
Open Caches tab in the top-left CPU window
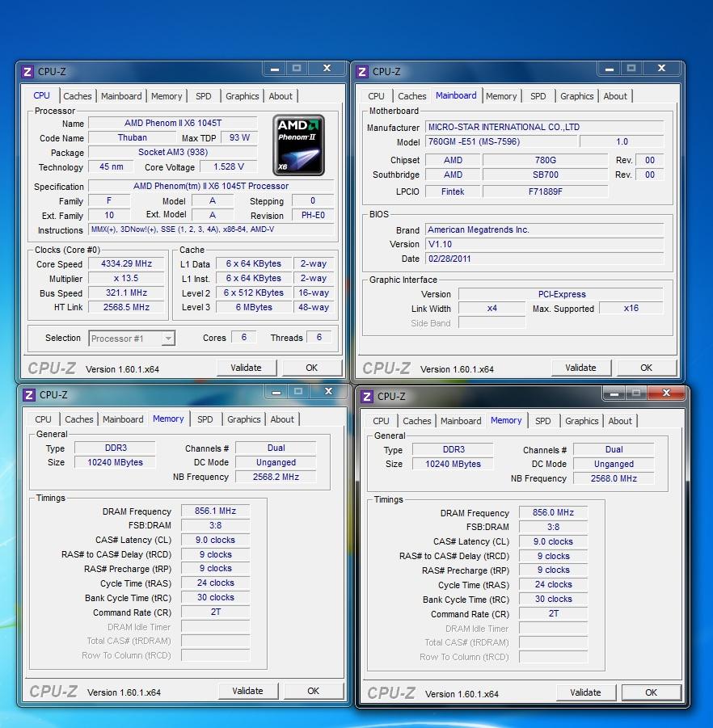77,96
